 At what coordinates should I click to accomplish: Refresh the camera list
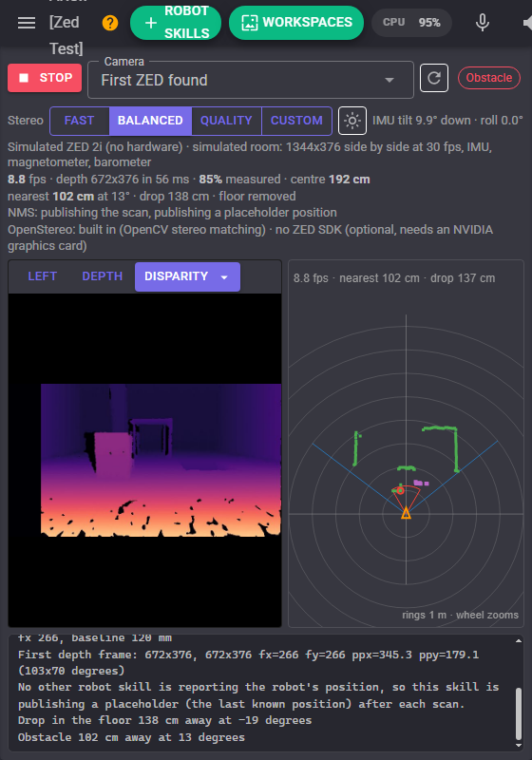click(433, 78)
